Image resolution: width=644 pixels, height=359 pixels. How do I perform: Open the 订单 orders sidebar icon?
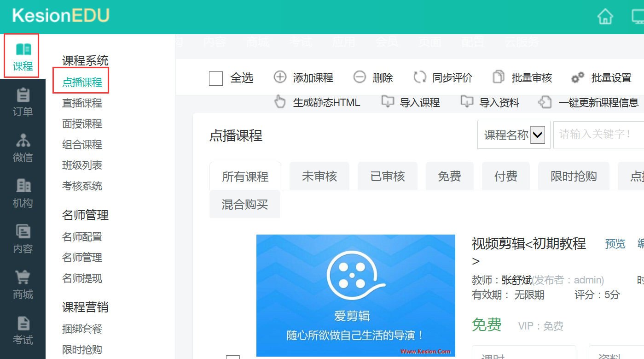tap(23, 102)
